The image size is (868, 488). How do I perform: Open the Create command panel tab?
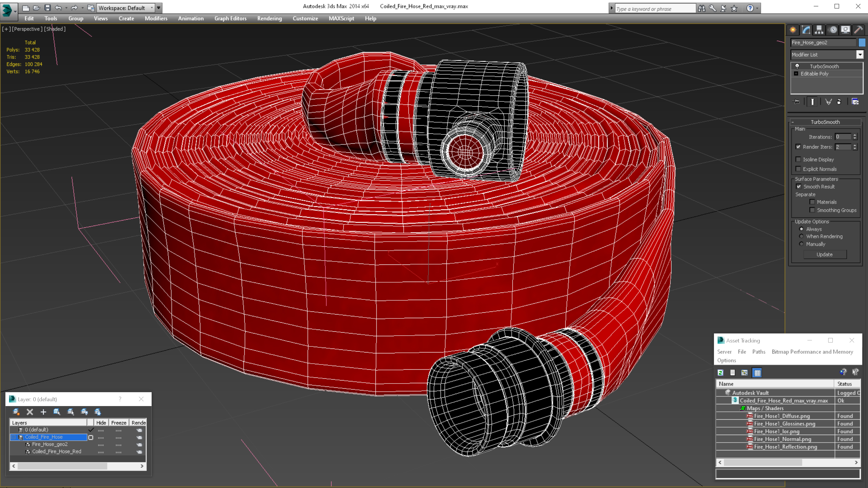coord(793,30)
